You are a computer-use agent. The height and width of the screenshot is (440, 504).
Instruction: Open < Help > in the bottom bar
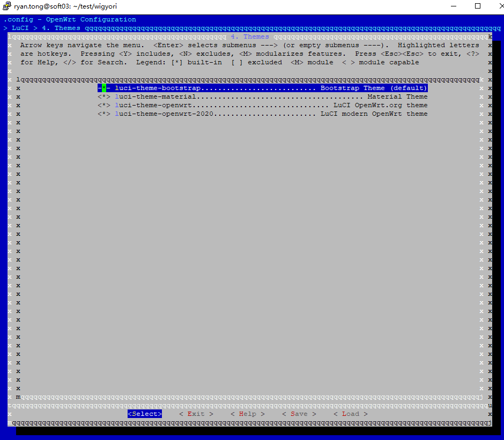248,414
